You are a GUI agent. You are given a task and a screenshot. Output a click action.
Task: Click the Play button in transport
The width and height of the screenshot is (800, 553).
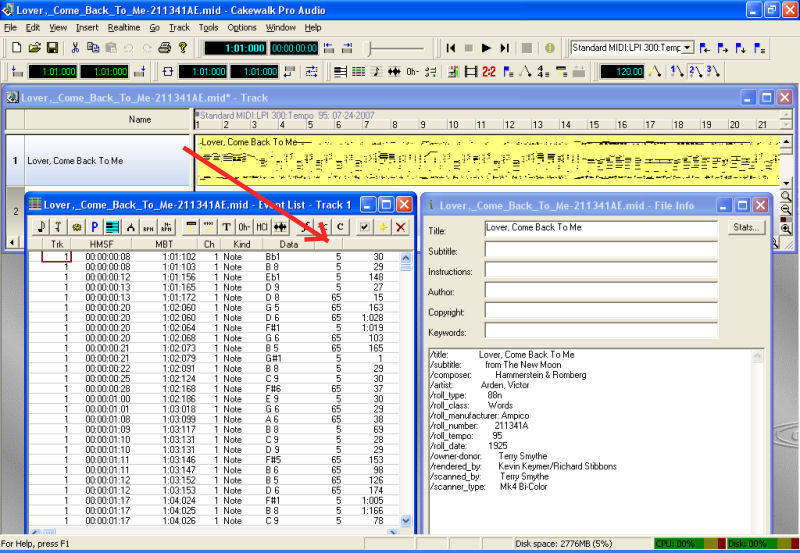tap(486, 48)
